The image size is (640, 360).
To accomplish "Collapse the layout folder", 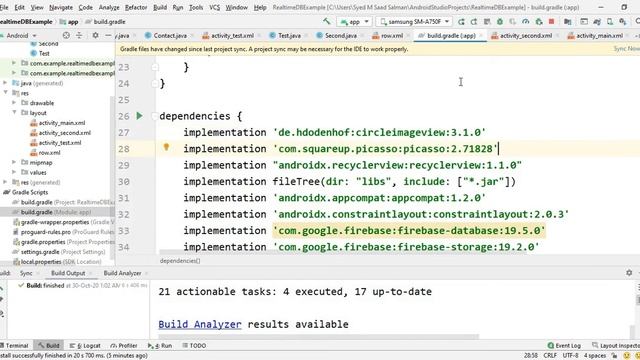I will click(x=14, y=113).
